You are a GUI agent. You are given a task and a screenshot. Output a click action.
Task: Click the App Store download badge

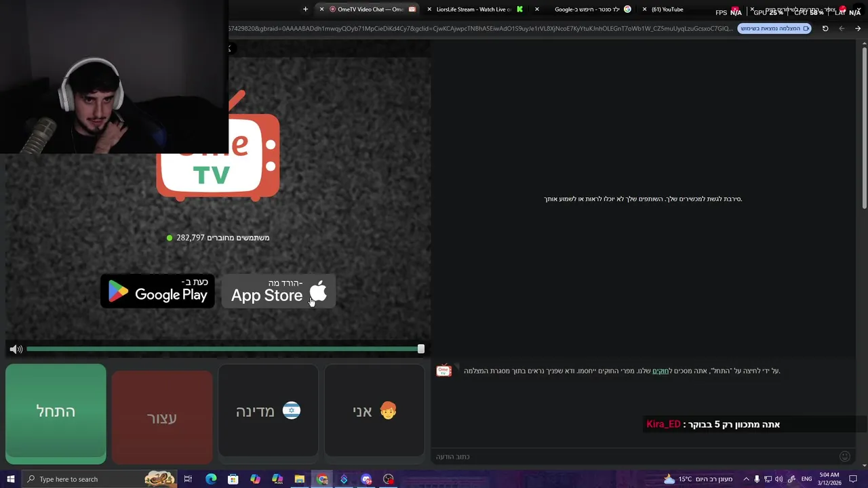pos(279,291)
